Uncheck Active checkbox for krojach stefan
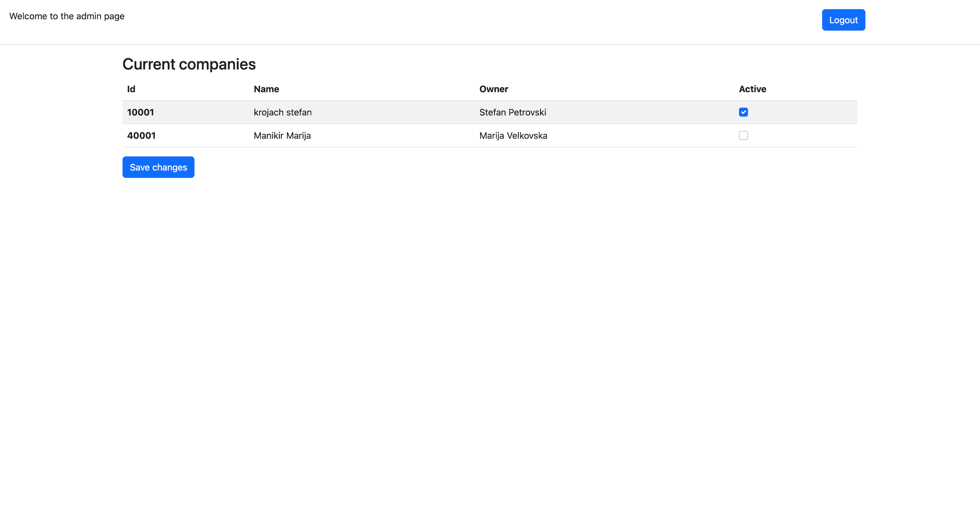 tap(743, 112)
